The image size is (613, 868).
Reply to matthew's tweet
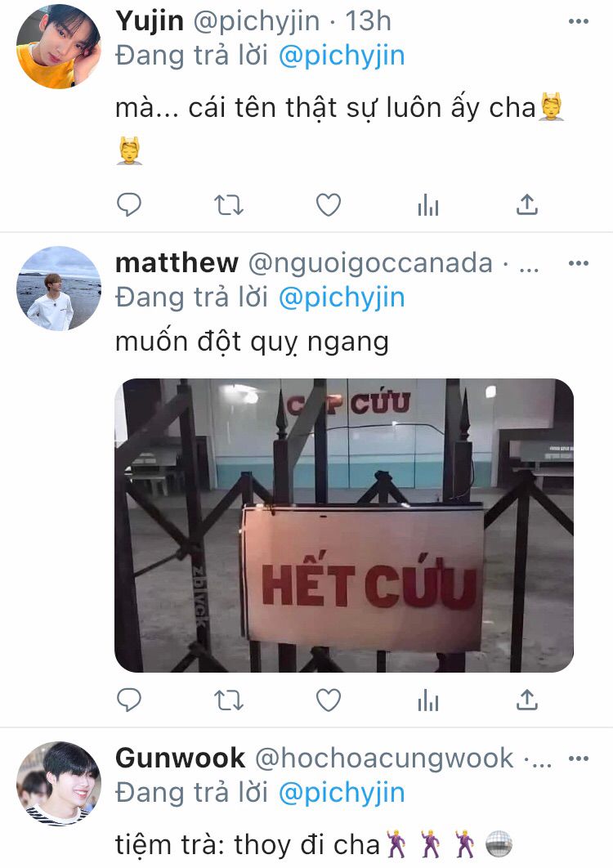click(129, 700)
